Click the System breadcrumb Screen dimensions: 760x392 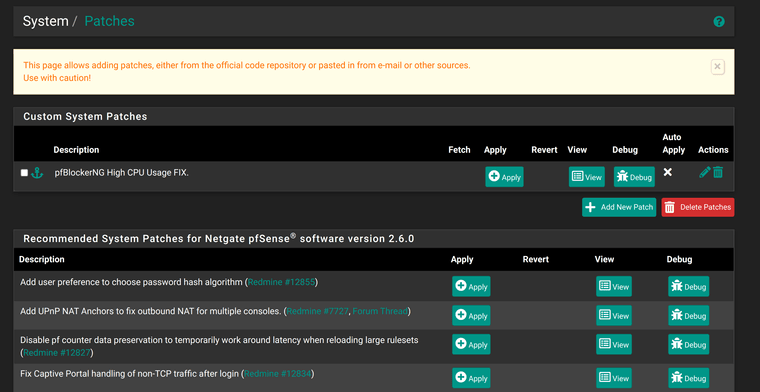click(46, 21)
